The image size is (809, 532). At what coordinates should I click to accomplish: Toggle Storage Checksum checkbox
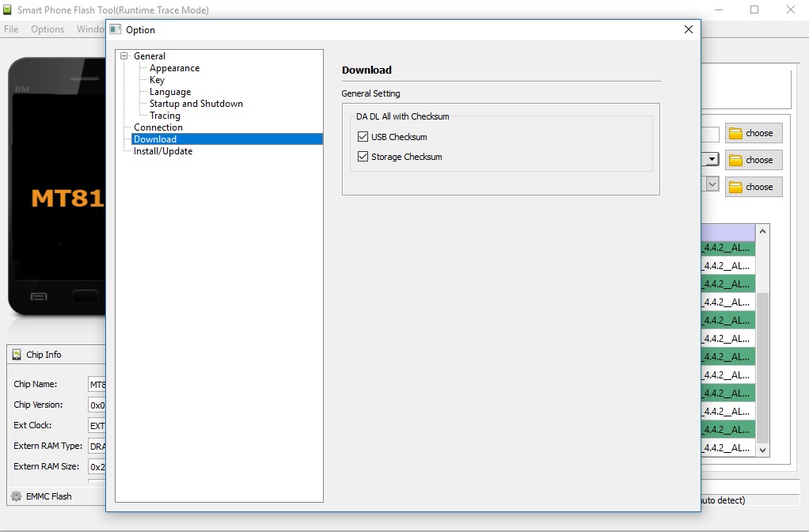(363, 156)
